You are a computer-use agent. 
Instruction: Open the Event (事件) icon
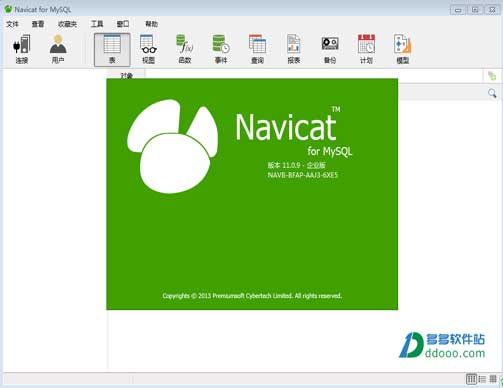pos(221,49)
